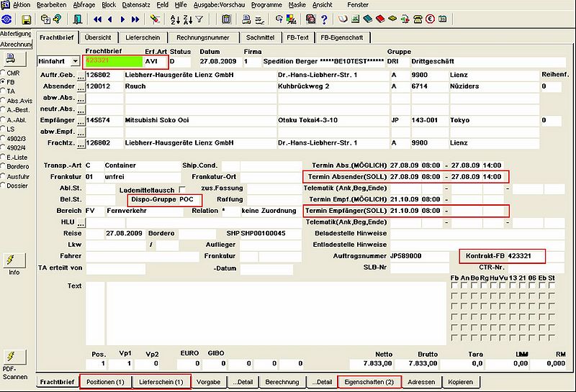Select the Abs.Avis radio button
Image resolution: width=576 pixels, height=392 pixels.
coord(3,101)
